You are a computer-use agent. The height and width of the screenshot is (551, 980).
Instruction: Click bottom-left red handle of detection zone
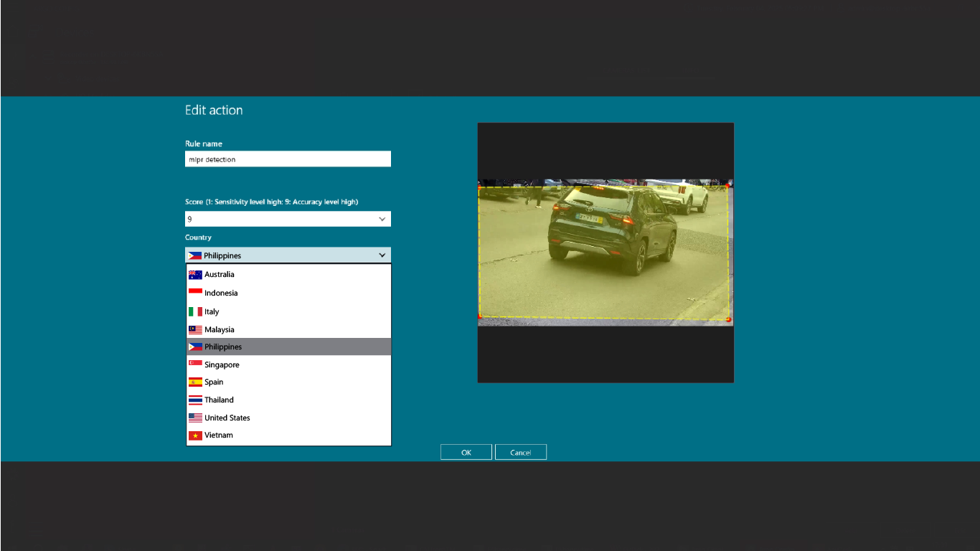tap(479, 316)
